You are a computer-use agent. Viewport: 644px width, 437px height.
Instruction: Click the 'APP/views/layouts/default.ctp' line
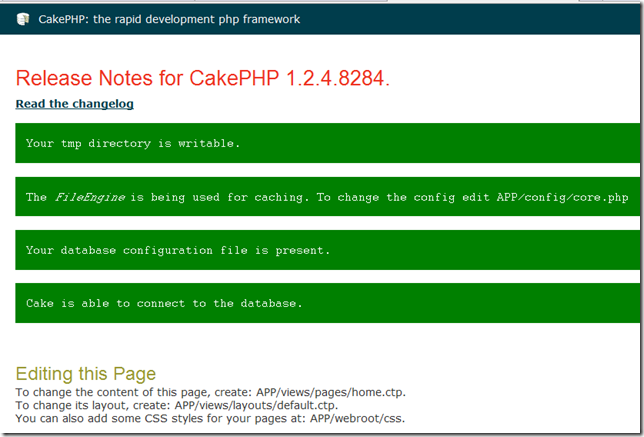tap(177, 405)
